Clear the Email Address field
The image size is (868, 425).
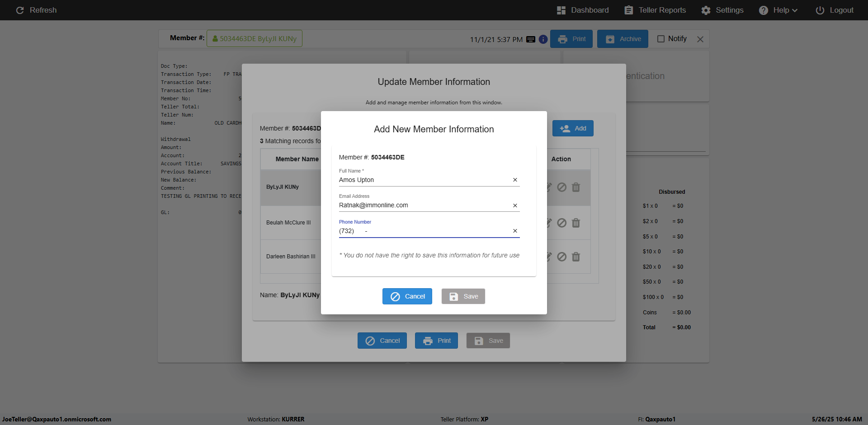pos(515,205)
